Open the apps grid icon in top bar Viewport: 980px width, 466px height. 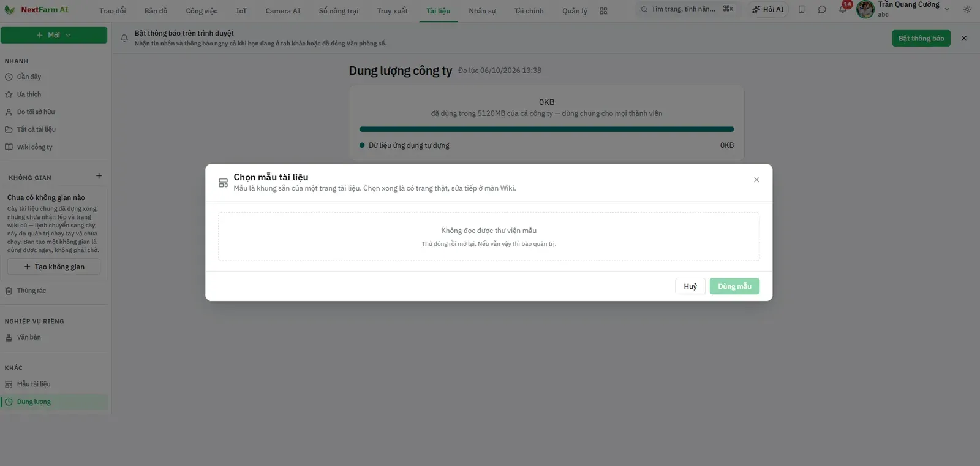point(603,11)
